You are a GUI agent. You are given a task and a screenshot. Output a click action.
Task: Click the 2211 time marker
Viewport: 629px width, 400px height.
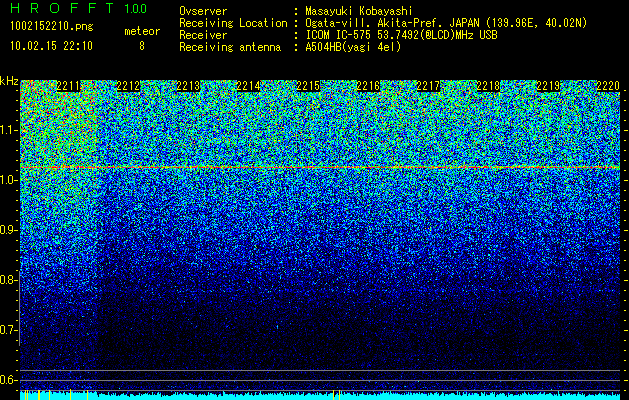[68, 86]
